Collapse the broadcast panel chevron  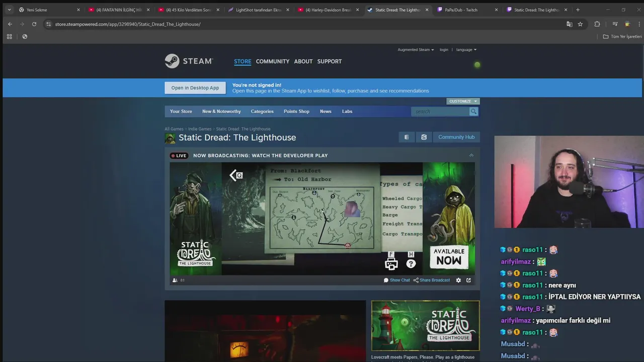(x=471, y=155)
